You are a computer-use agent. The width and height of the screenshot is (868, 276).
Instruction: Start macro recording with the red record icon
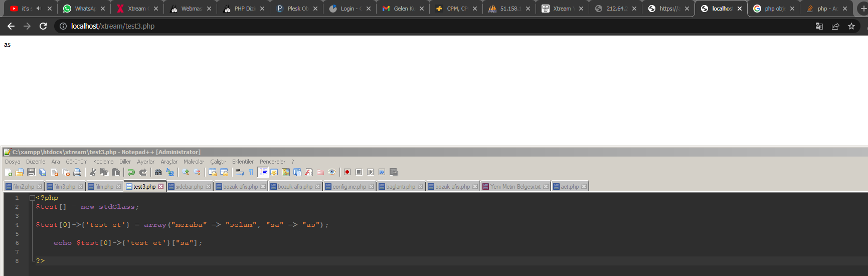pyautogui.click(x=347, y=172)
